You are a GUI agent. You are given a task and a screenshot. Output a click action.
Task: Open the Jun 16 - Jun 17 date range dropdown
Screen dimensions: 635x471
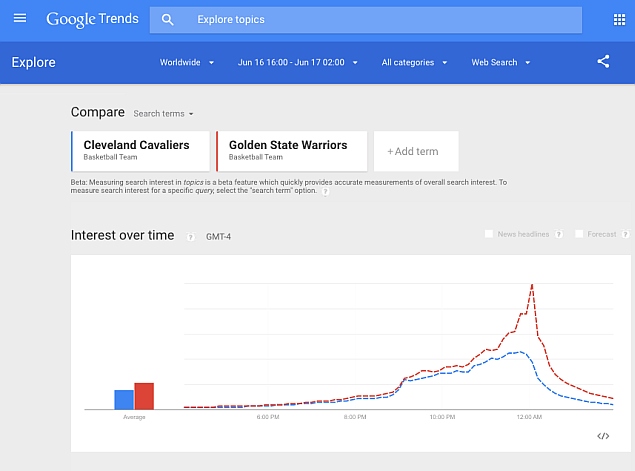point(298,62)
